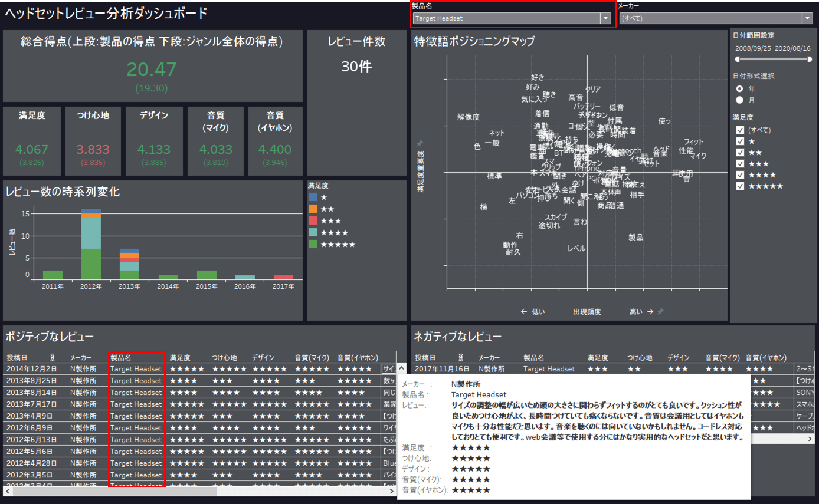Click the green ★★★★★ legend color swatch
This screenshot has width=819, height=504.
(x=313, y=244)
